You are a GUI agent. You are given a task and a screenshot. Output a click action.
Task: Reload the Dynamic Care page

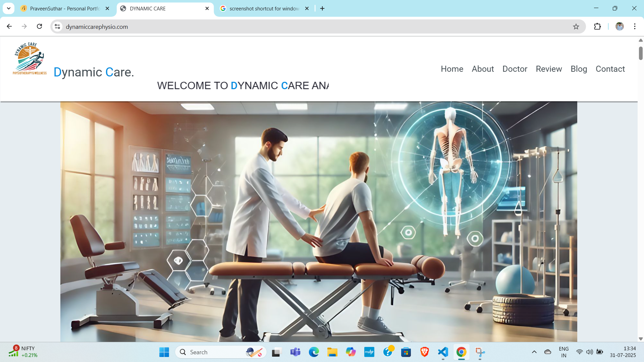coord(39,26)
